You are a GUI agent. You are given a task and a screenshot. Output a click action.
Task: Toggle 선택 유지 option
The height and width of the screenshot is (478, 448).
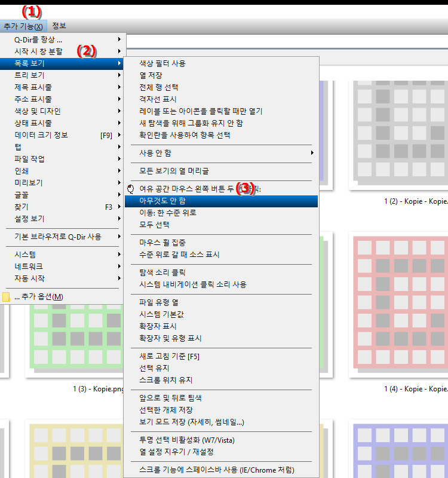click(221, 368)
